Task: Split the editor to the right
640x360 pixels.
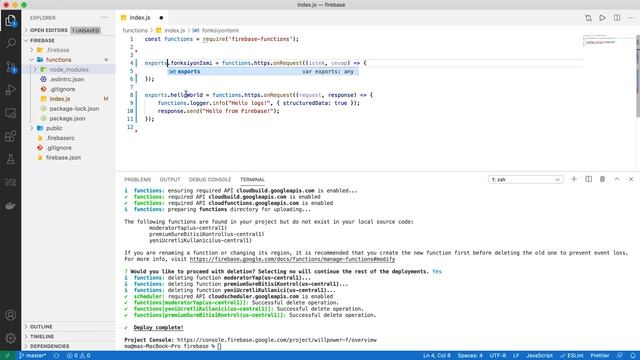Action: coord(617,18)
